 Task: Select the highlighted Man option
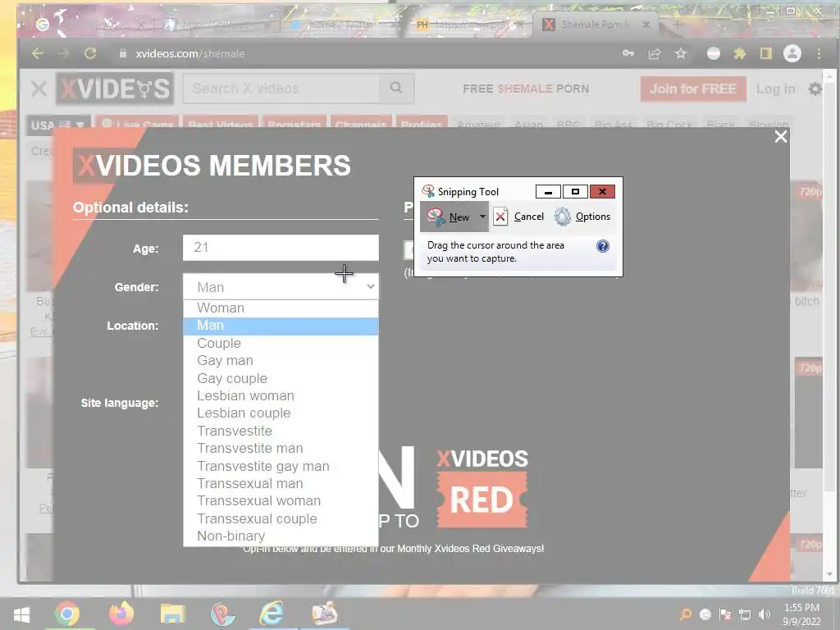281,326
